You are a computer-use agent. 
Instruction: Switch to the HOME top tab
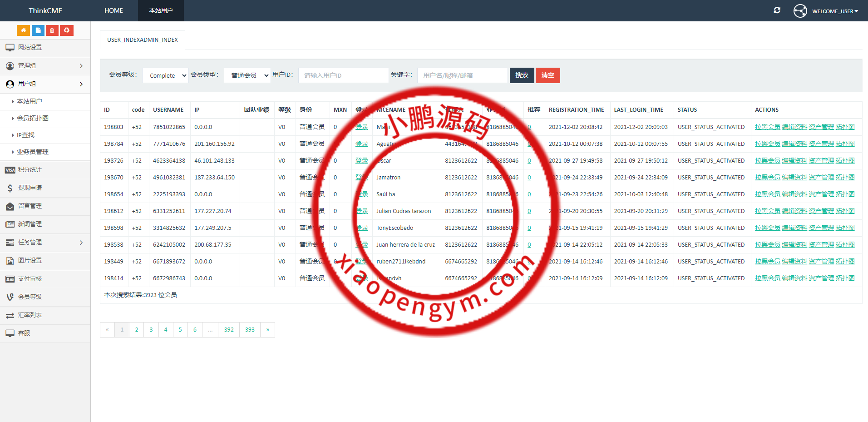point(113,10)
